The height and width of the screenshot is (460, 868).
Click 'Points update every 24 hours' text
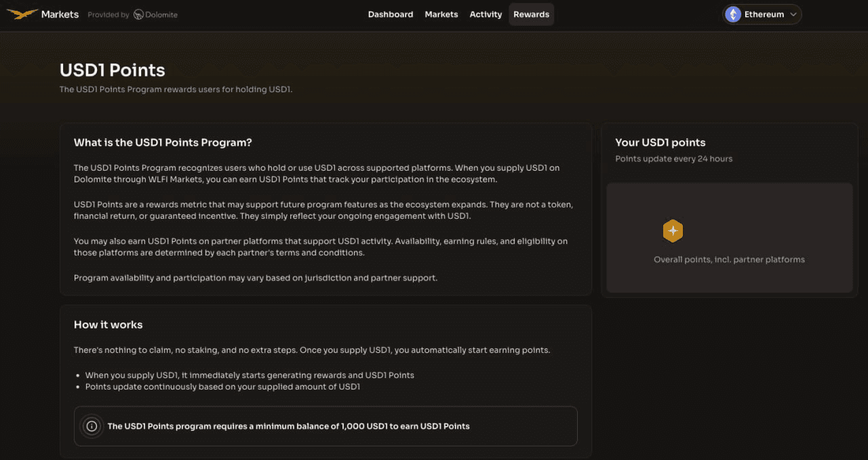point(674,159)
